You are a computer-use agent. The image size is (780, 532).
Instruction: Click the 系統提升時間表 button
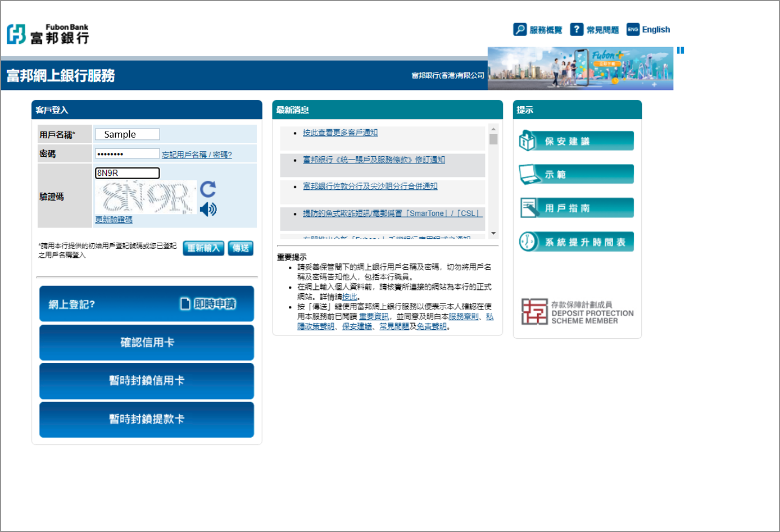pos(576,242)
